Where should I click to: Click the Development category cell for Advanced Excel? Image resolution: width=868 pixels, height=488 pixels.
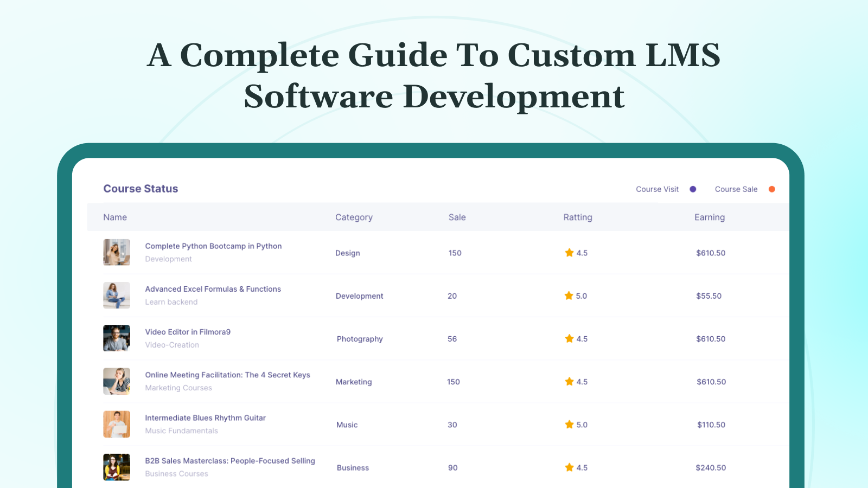pos(359,296)
